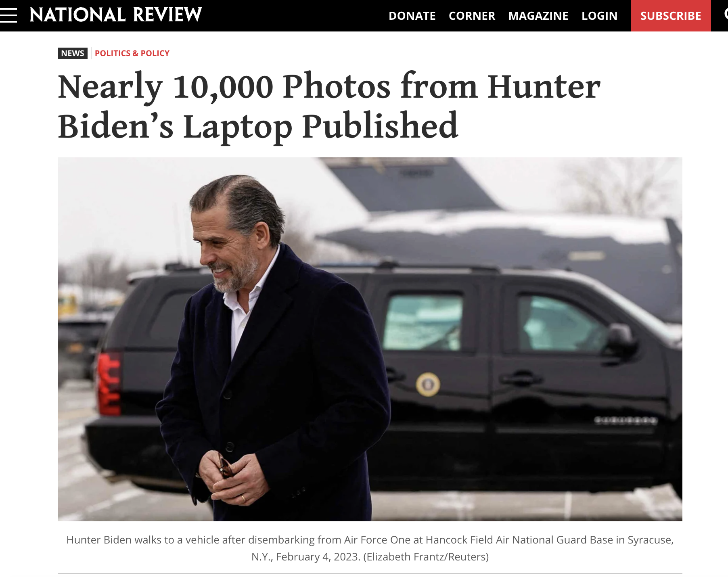Open the hamburger navigation menu

click(8, 15)
